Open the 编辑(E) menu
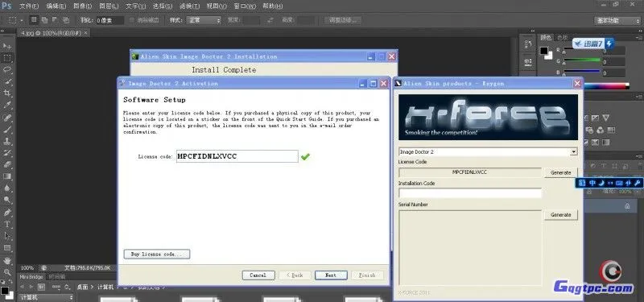Viewport: 644px width, 302px height. (x=56, y=6)
